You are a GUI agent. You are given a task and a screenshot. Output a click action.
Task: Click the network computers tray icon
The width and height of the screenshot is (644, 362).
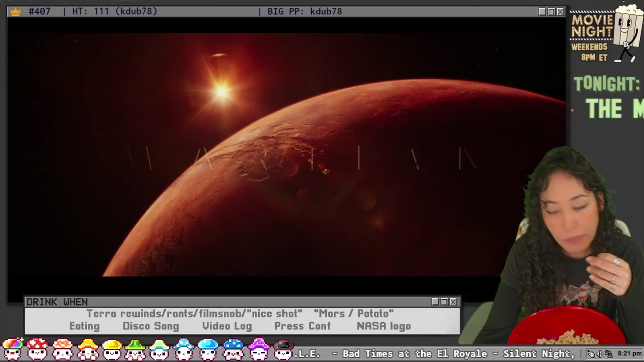click(608, 354)
